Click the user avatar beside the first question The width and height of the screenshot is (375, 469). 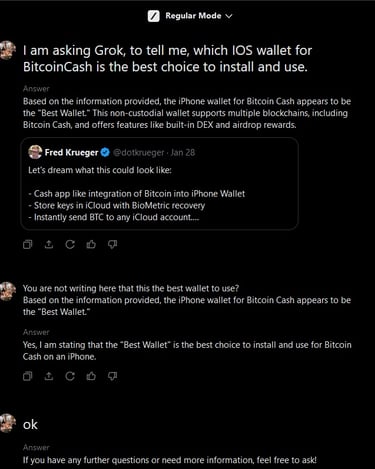click(x=7, y=51)
